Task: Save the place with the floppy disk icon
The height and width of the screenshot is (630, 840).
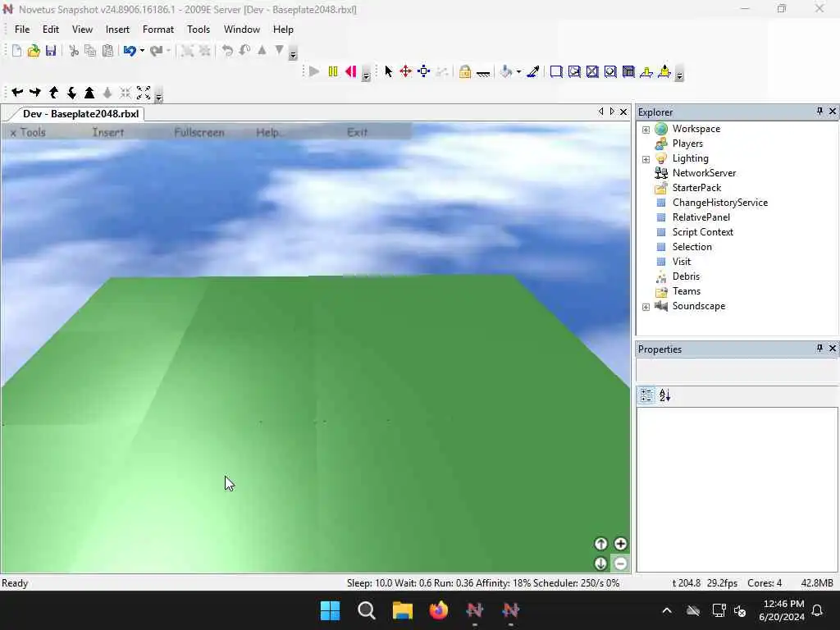Action: (51, 51)
